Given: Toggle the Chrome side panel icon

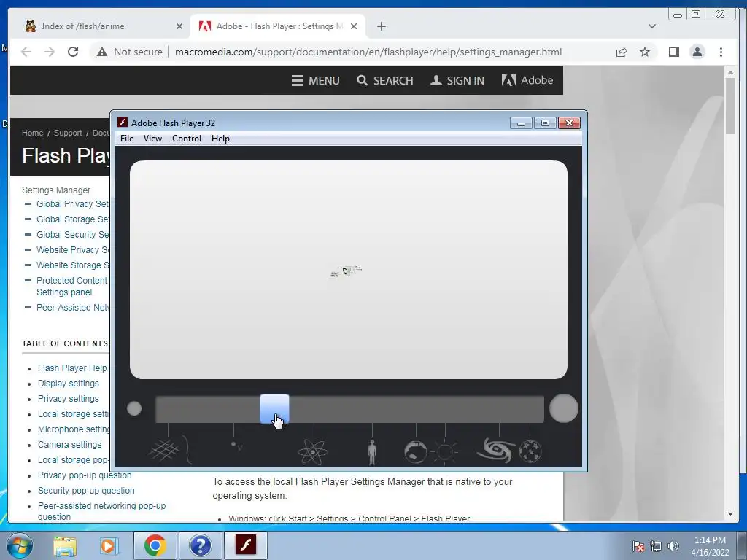Looking at the screenshot, I should 673,52.
